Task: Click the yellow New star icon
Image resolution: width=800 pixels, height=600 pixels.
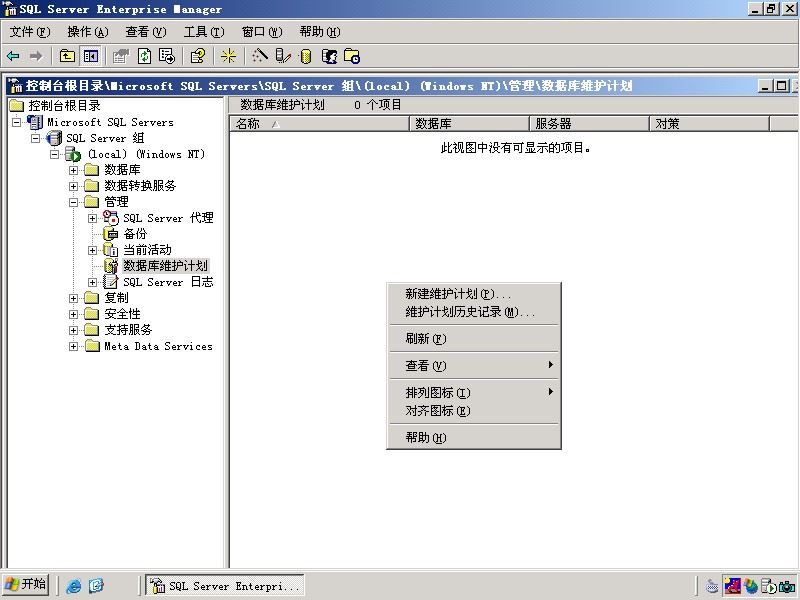Action: tap(228, 56)
